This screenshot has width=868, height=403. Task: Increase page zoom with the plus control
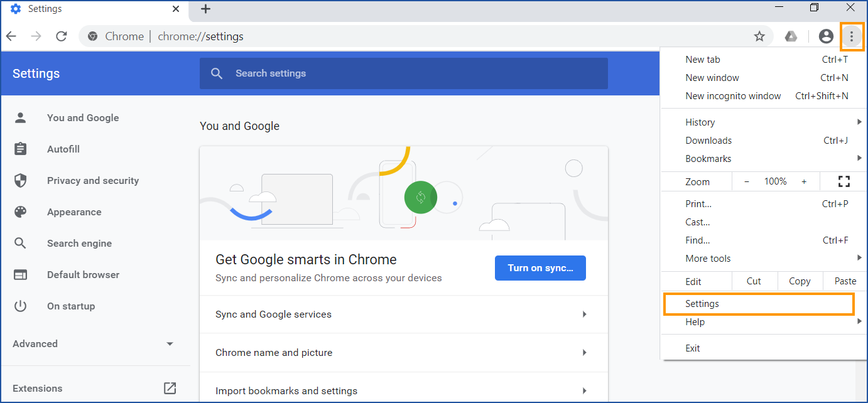(804, 181)
